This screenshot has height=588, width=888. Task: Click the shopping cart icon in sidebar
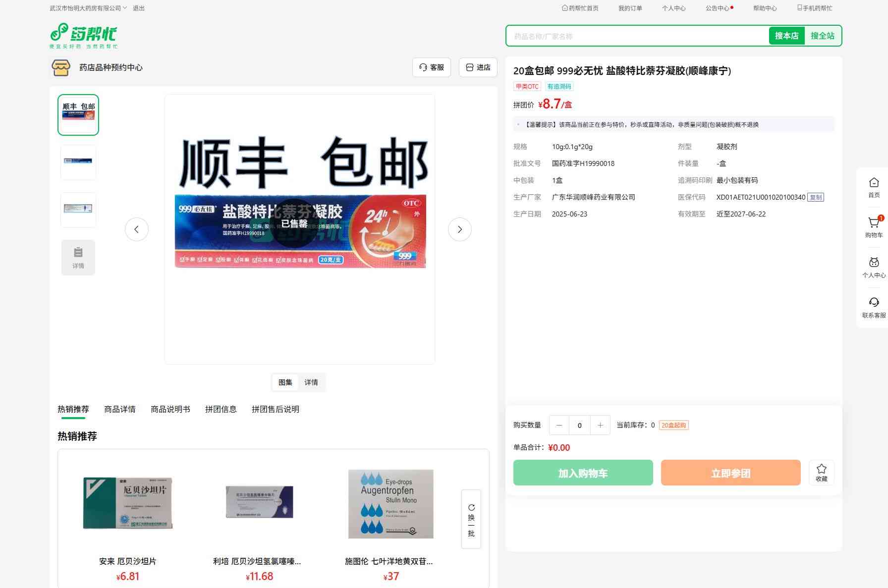click(x=874, y=223)
